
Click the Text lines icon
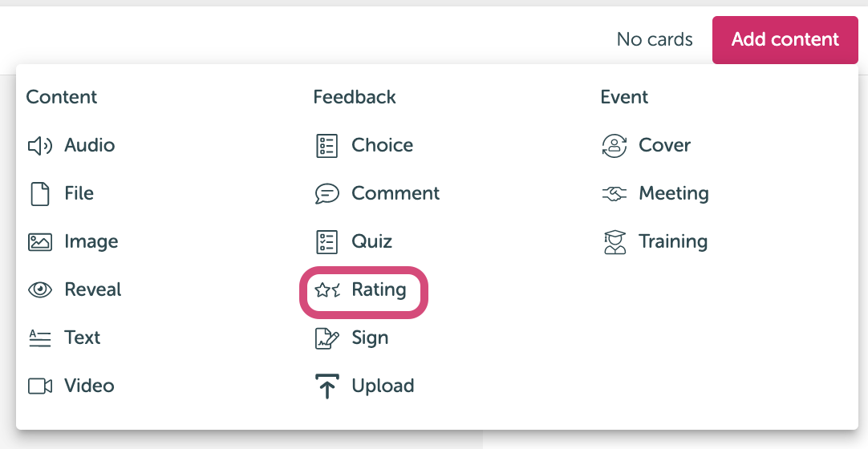pyautogui.click(x=40, y=338)
